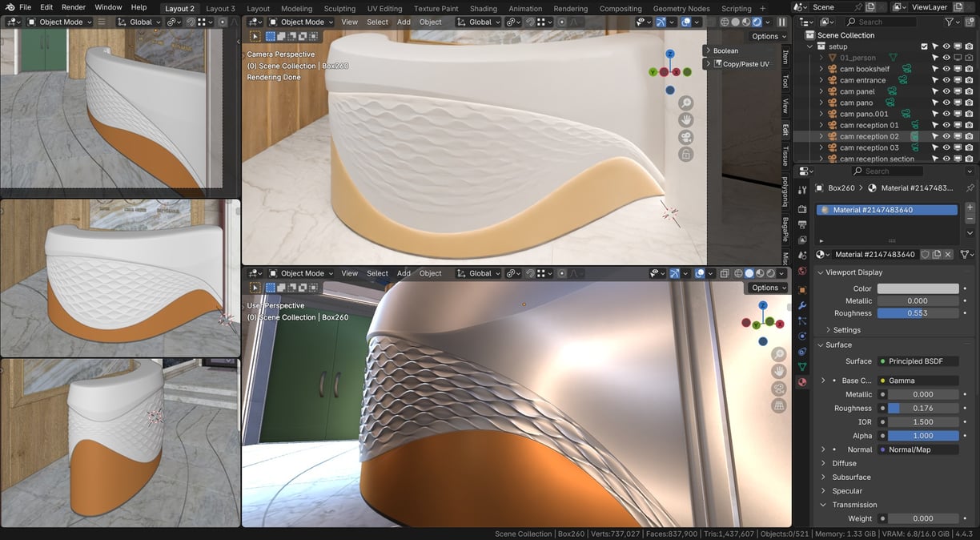Click the camera view gizmo in top viewport
980x540 pixels.
point(685,137)
